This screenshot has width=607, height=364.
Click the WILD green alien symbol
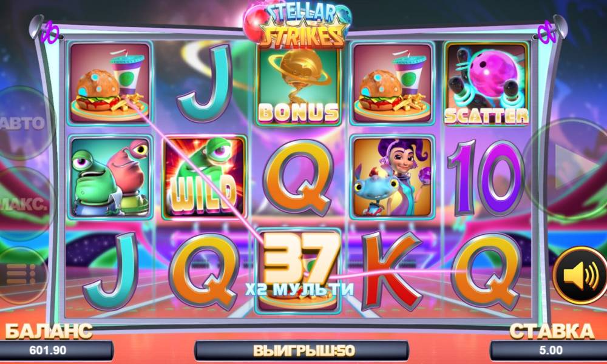204,177
